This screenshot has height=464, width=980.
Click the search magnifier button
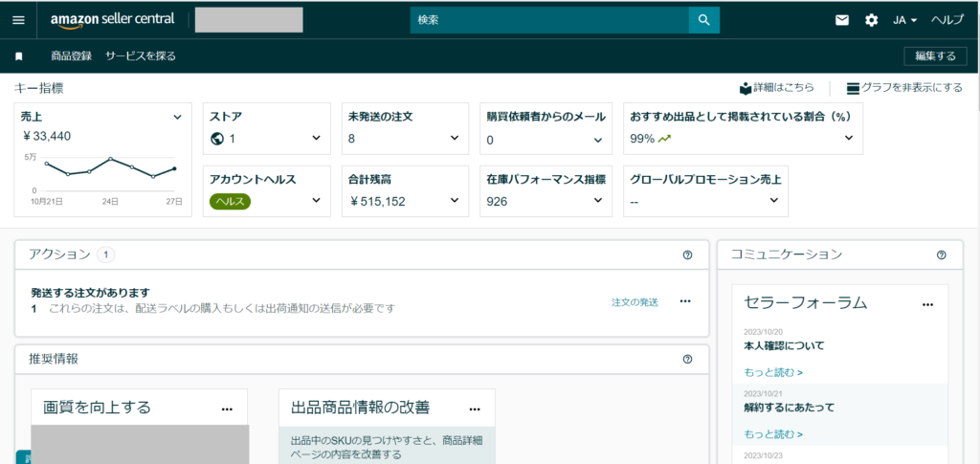click(x=703, y=20)
